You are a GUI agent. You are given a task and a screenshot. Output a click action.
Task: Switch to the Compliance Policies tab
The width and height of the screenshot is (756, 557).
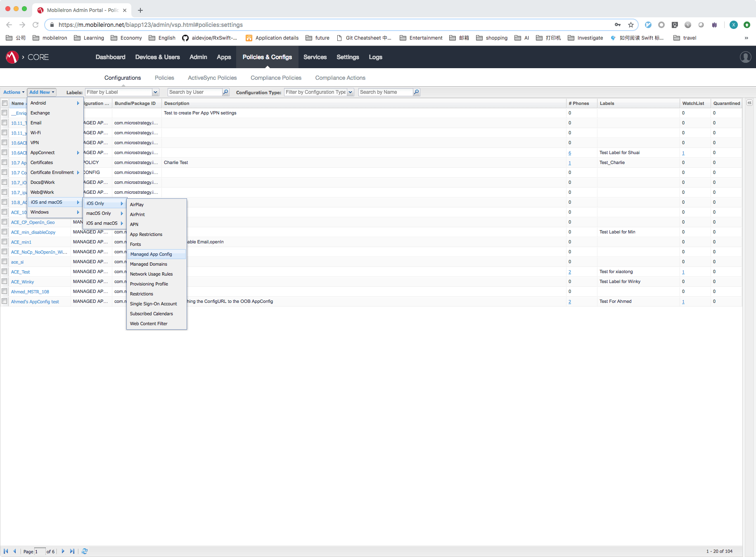(276, 78)
